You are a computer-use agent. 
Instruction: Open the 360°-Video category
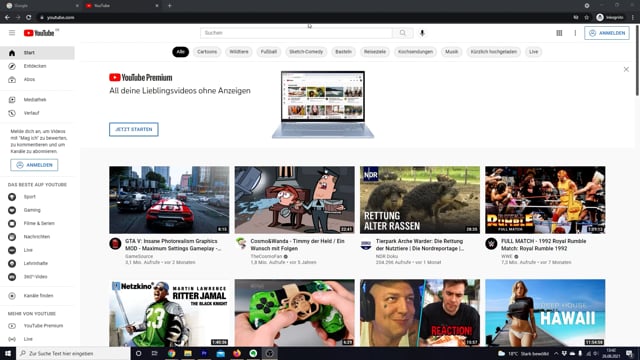click(37, 277)
